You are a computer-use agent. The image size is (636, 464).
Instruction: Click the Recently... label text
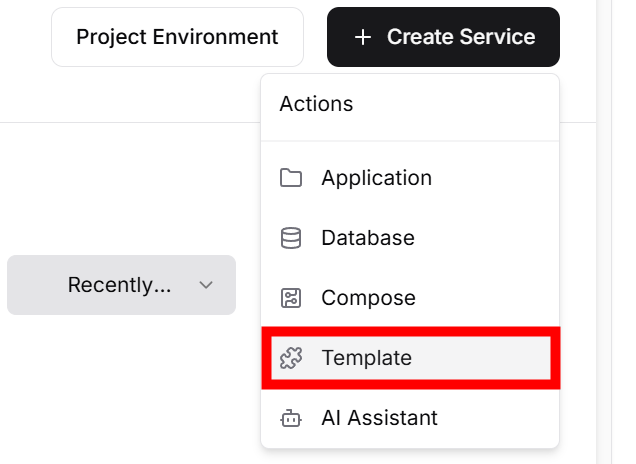[119, 285]
